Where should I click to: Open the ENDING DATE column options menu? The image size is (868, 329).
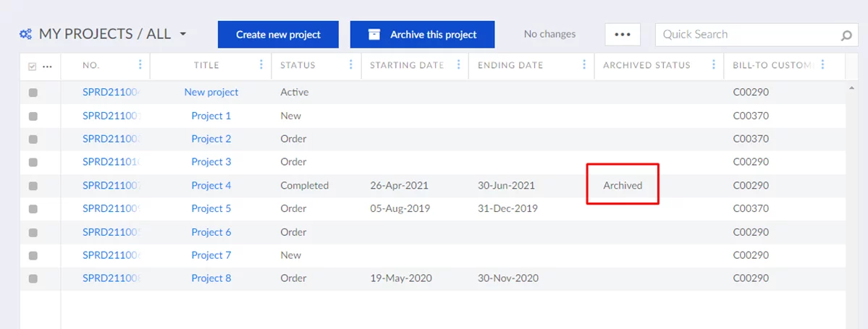(x=584, y=65)
